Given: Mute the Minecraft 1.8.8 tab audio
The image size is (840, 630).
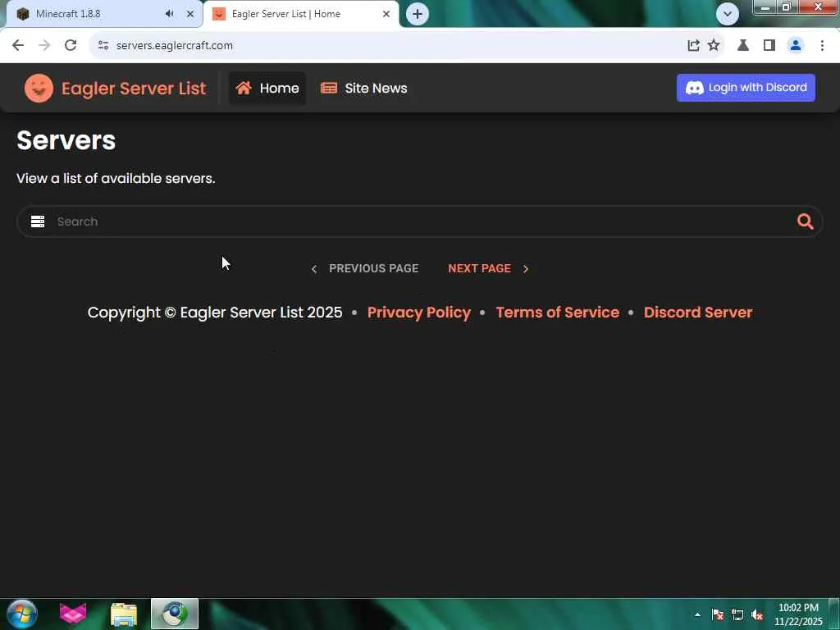Looking at the screenshot, I should [x=169, y=14].
